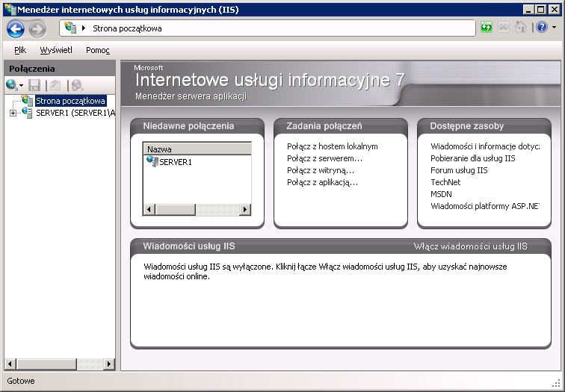Select Strona początkowa tree node
This screenshot has height=392, width=565.
point(70,101)
